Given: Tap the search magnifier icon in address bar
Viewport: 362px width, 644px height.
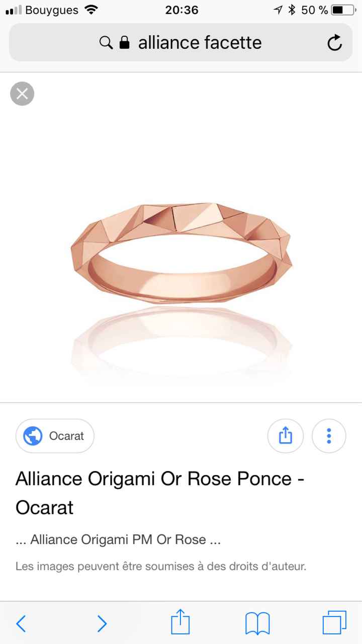Looking at the screenshot, I should (106, 43).
